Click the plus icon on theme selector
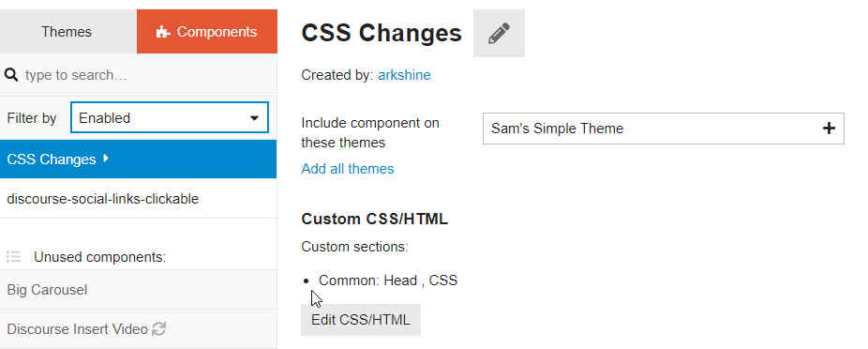The image size is (868, 349). (x=829, y=129)
